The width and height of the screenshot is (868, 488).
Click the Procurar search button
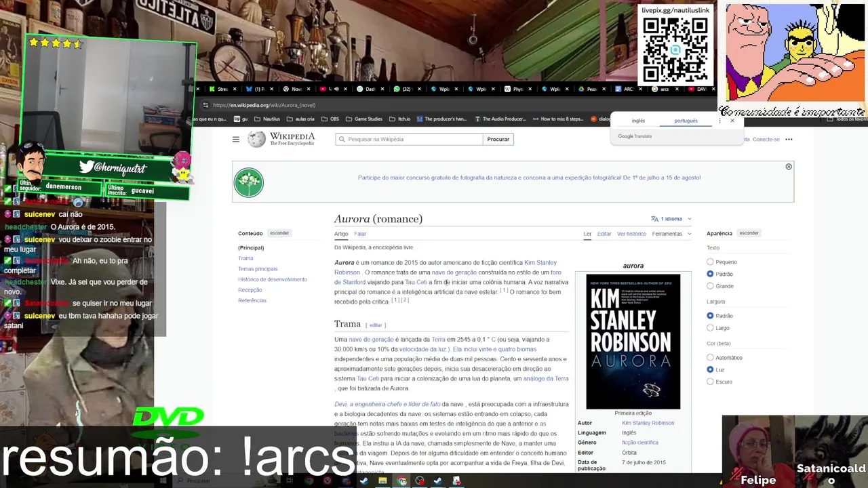coord(498,139)
